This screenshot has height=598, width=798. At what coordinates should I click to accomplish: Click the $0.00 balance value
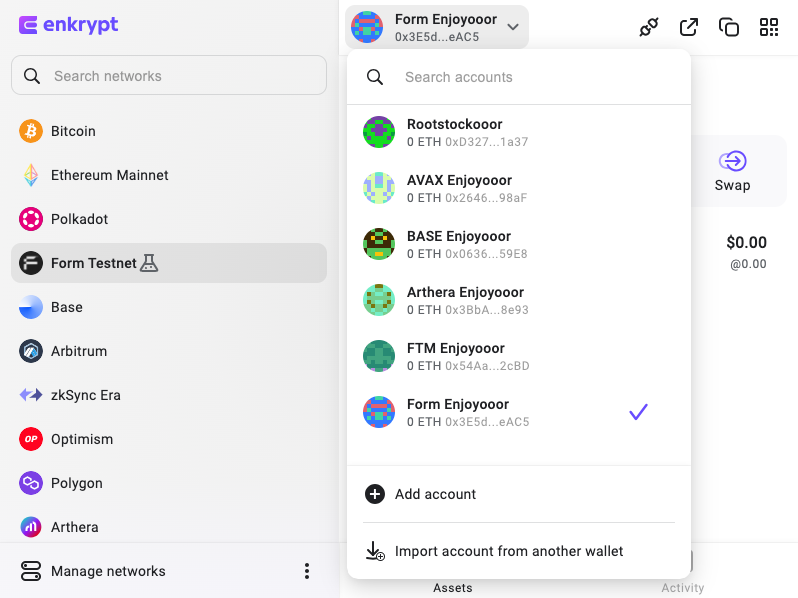(x=746, y=242)
